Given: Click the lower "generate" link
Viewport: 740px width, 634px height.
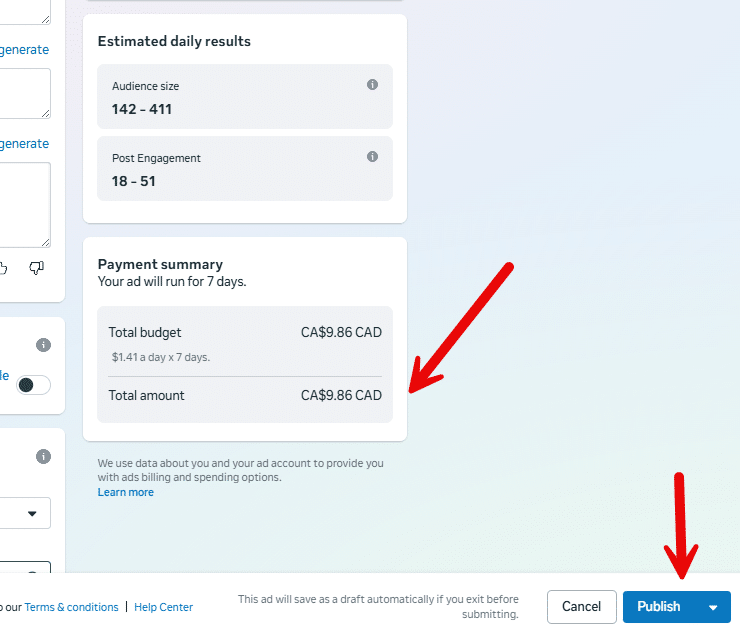Looking at the screenshot, I should click(24, 144).
